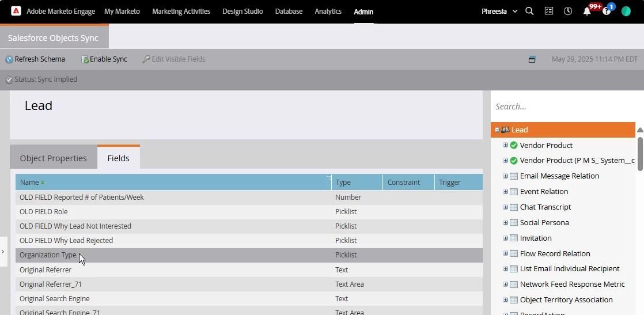Expand the Vendor Product node

click(506, 145)
